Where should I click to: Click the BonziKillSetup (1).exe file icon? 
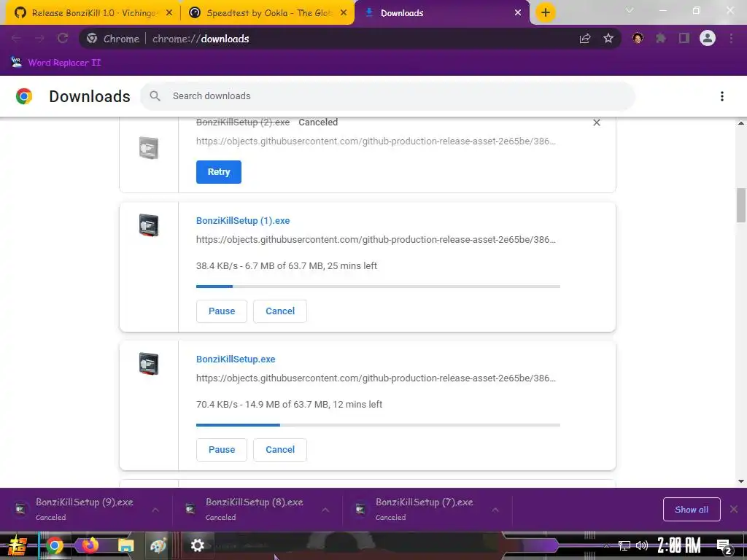149,225
